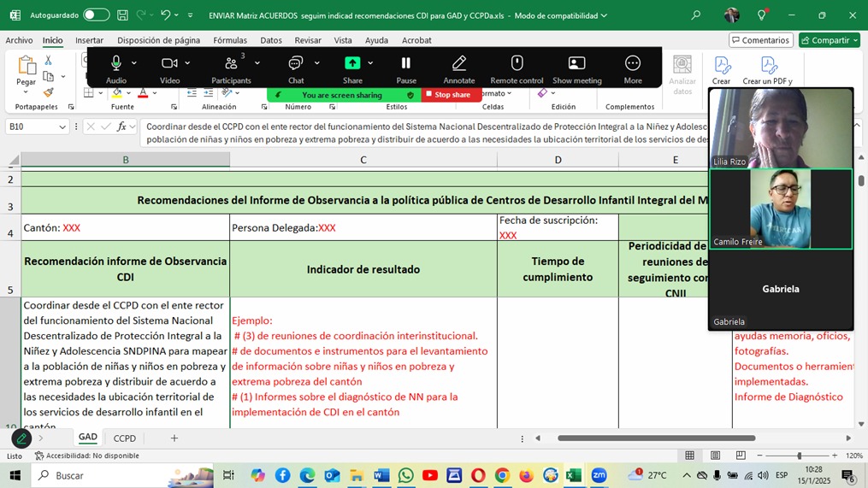
Task: Click the Borders grid icon
Action: click(x=89, y=93)
